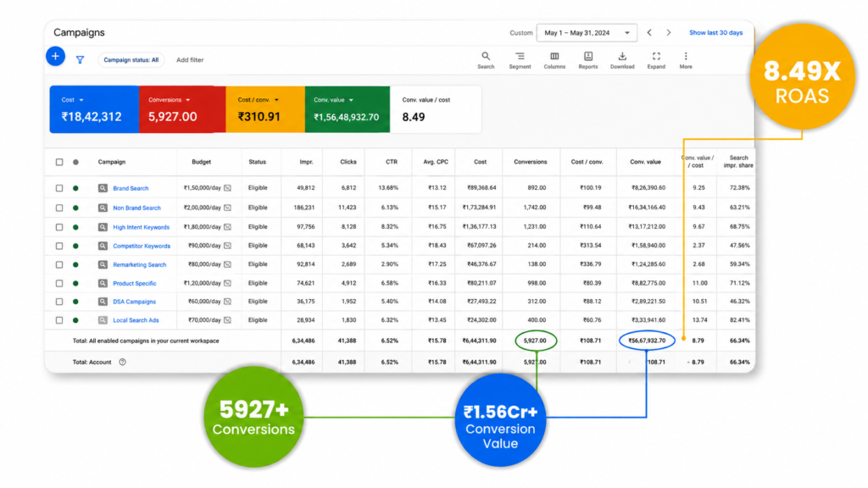Select the green Conv. value scorecard tile
868x488 pixels.
coord(347,109)
